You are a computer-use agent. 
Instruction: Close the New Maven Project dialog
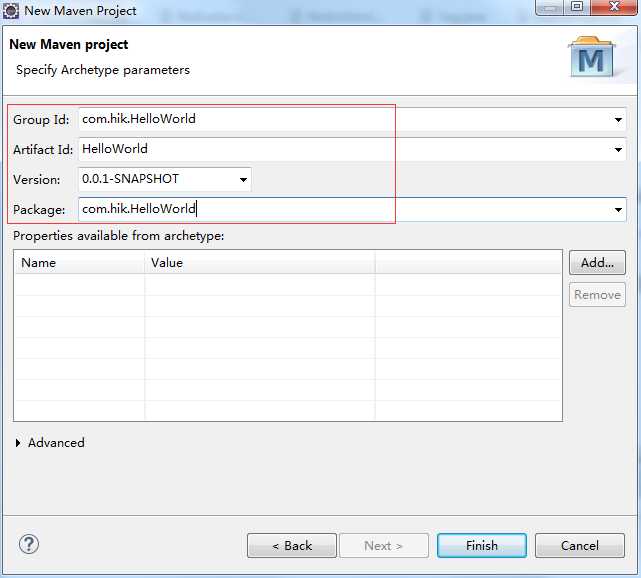[x=614, y=7]
